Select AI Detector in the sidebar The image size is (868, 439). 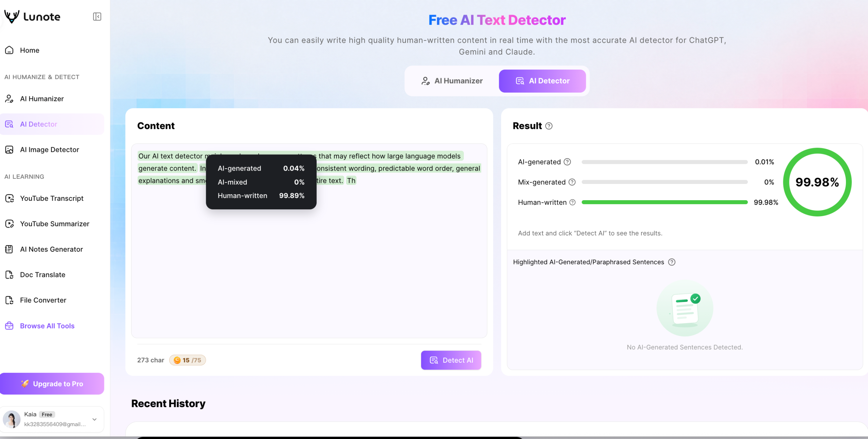[x=52, y=124]
